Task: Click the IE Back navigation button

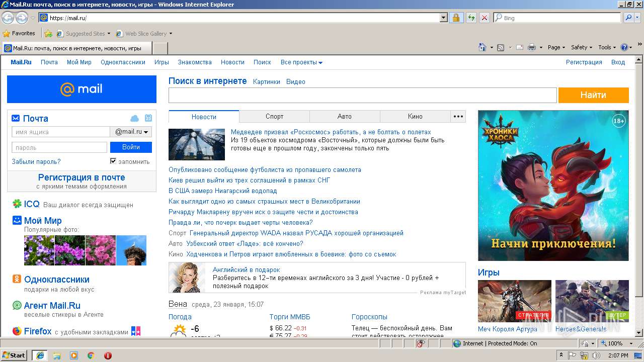Action: (8, 18)
